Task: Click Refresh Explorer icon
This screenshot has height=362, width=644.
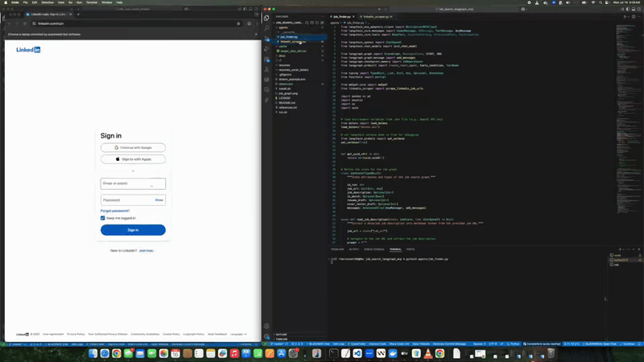Action: (x=316, y=23)
